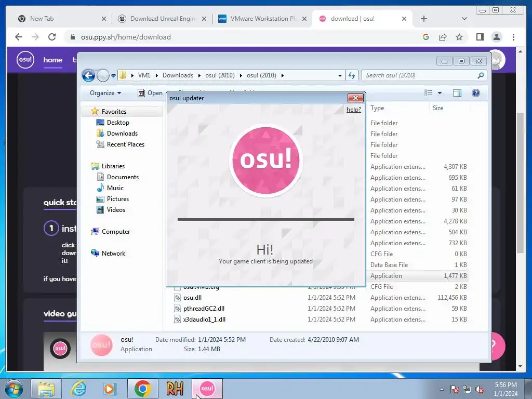Click the Google icon in address bar

point(426,37)
